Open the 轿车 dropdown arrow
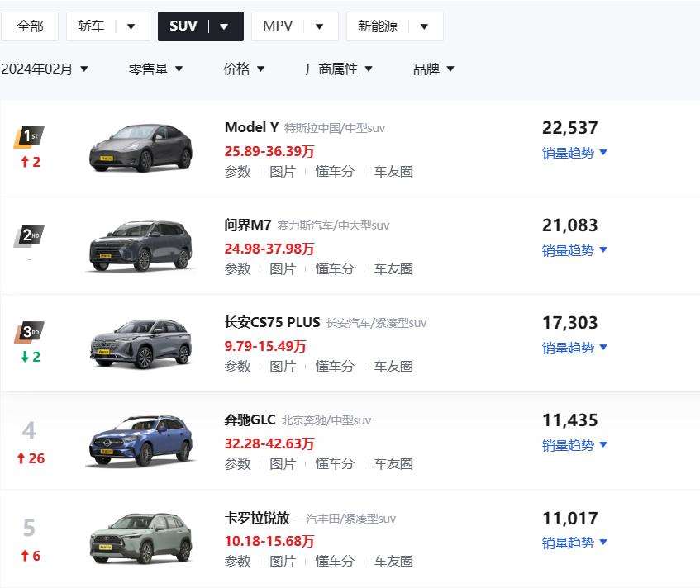 (131, 26)
